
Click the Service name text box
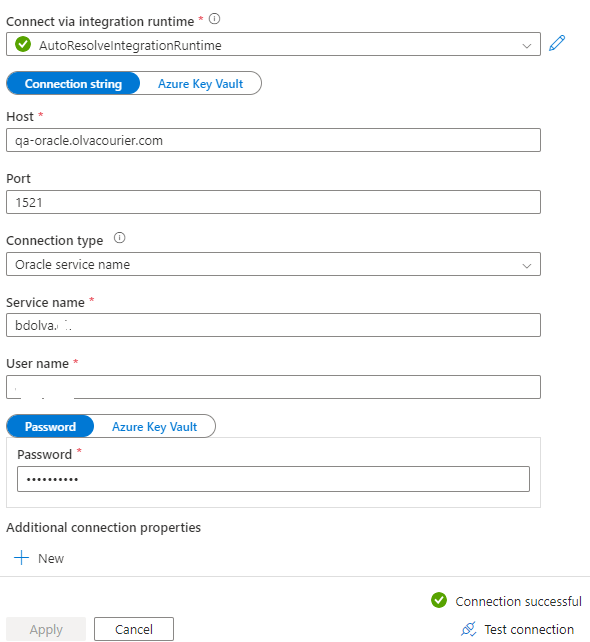pos(273,325)
